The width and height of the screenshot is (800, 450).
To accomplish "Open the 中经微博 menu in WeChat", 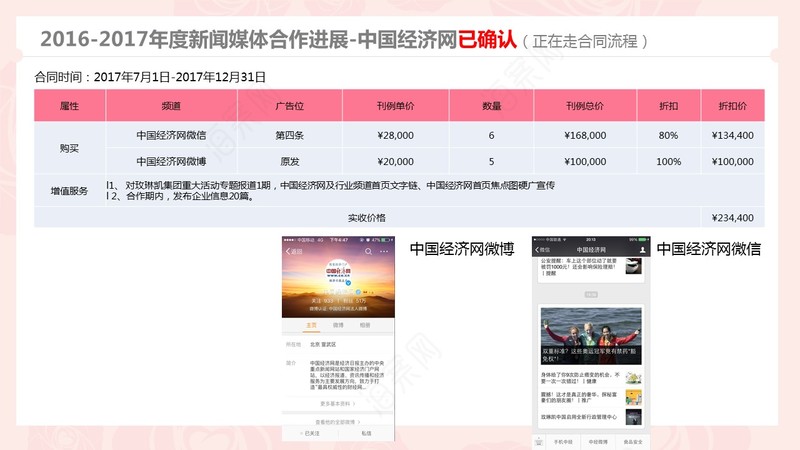I will click(x=598, y=442).
